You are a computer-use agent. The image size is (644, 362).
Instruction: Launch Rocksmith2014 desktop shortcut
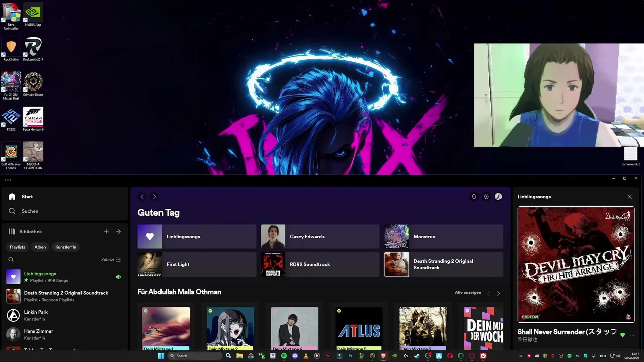(33, 50)
